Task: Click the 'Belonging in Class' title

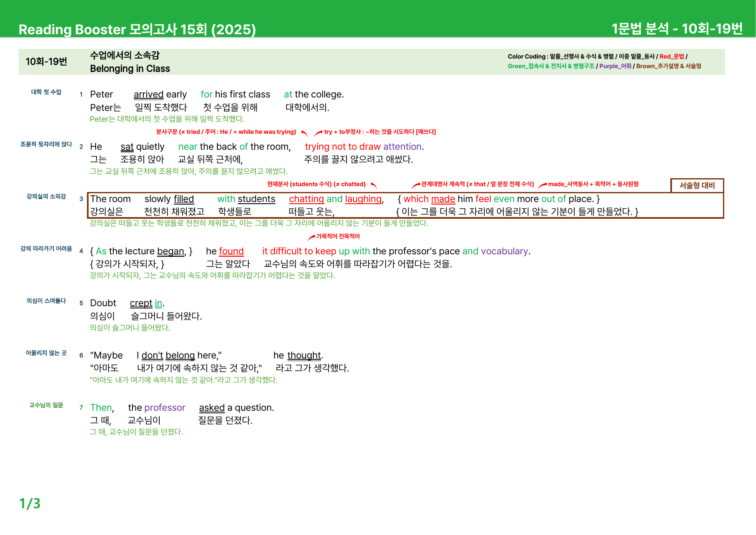Action: [x=130, y=69]
